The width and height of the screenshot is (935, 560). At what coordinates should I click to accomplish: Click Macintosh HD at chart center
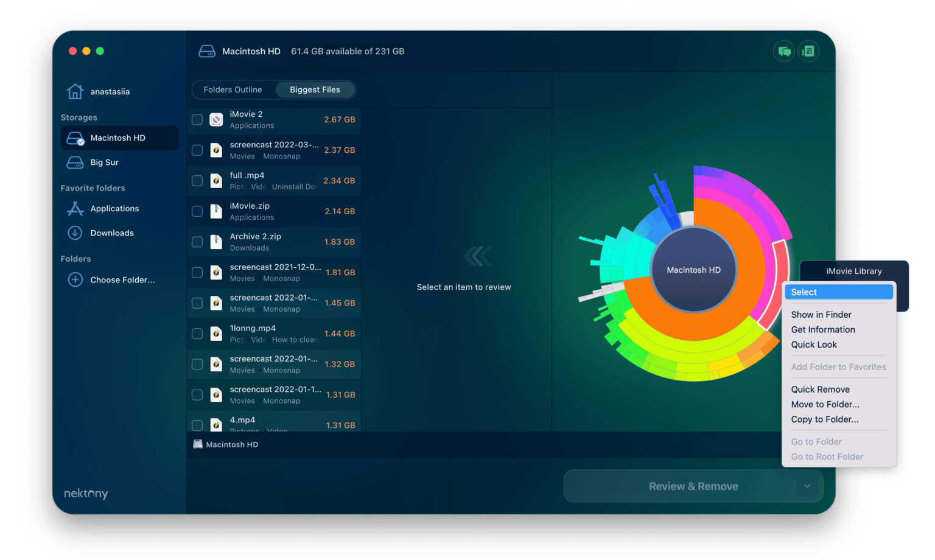click(x=694, y=269)
